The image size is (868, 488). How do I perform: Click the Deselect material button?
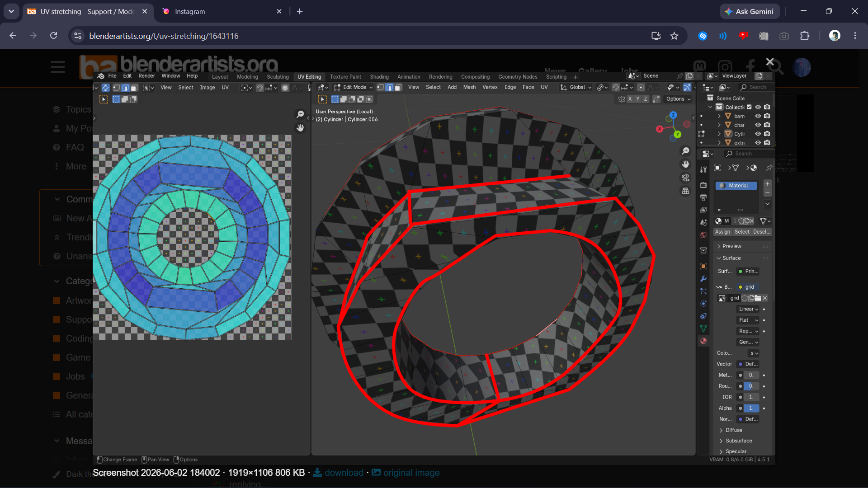pos(762,232)
